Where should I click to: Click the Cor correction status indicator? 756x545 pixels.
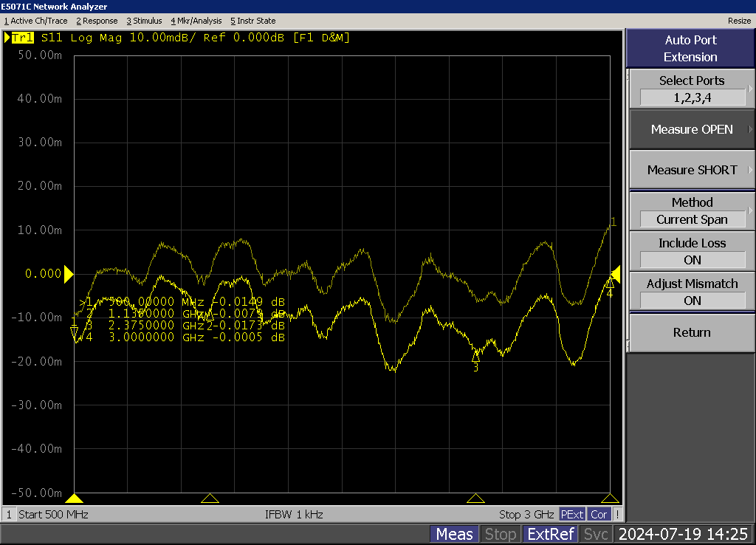coord(599,514)
